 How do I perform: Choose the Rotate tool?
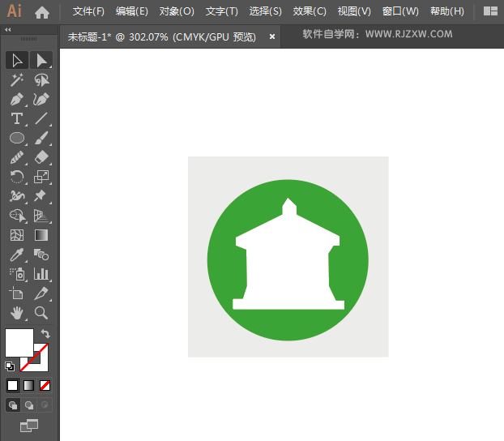tap(17, 177)
